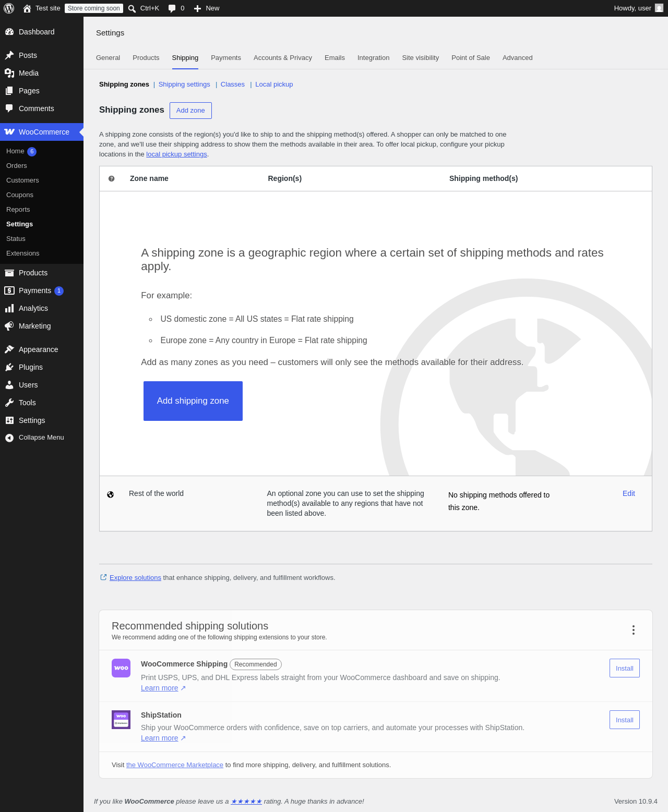The height and width of the screenshot is (812, 668).
Task: Click the blue Add shipping zone button
Action: [193, 401]
